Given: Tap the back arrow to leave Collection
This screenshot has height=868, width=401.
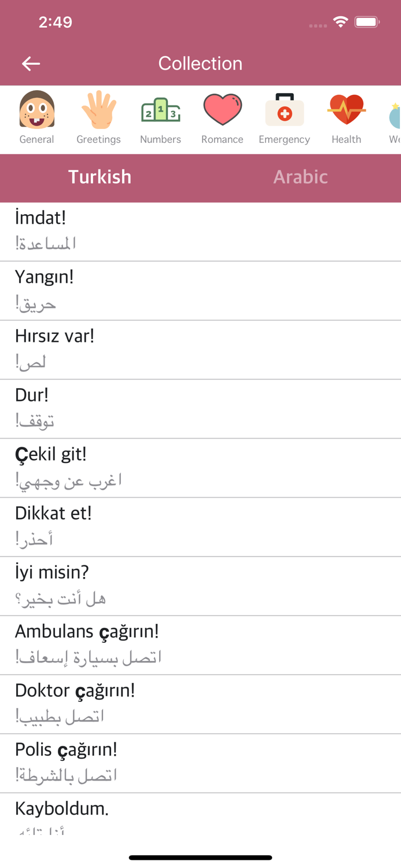Looking at the screenshot, I should tap(31, 64).
